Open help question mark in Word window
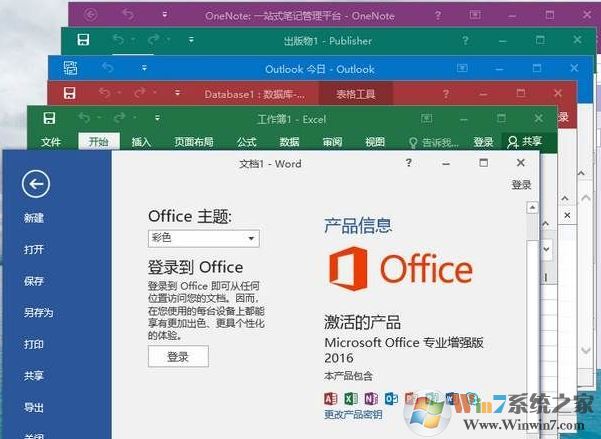The image size is (601, 439). [x=409, y=163]
